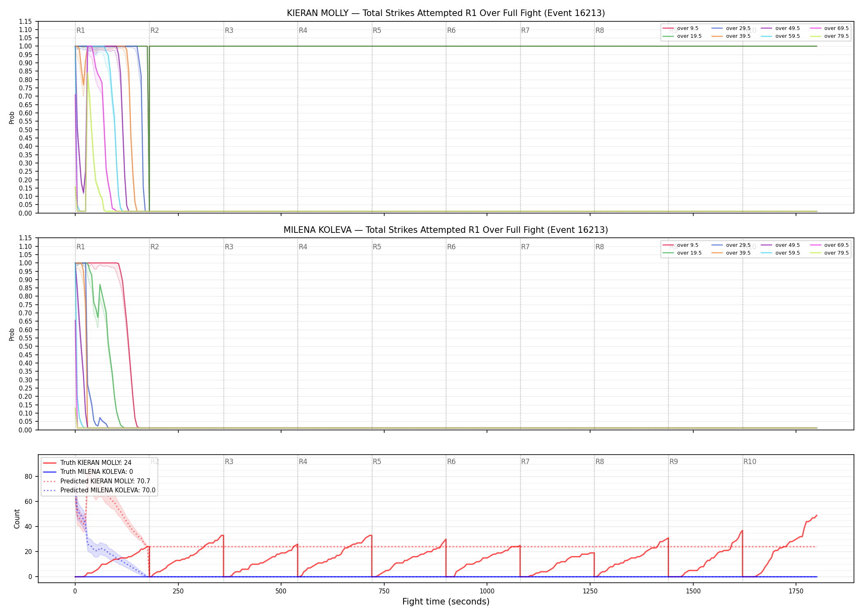Select 'Predicted KIERAN MOLLY: 70.7' legend entry

97,481
